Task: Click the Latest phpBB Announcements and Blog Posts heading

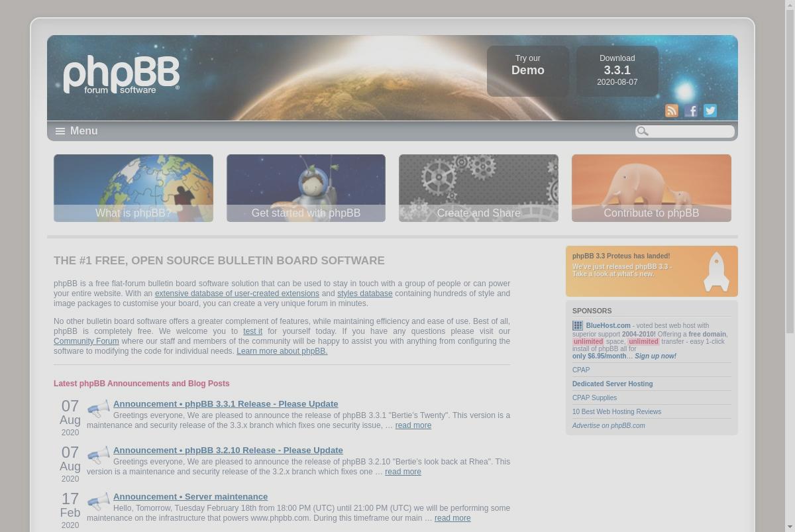Action: (x=142, y=384)
